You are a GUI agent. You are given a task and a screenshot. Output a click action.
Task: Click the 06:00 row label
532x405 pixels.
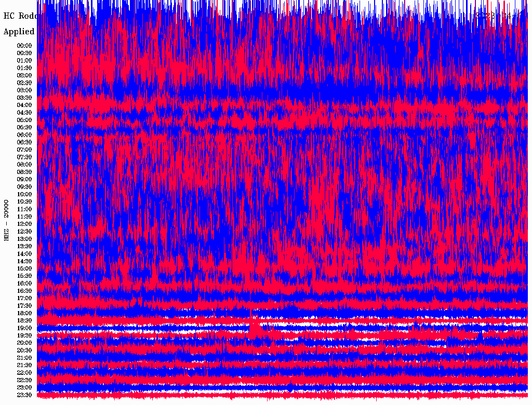24,134
